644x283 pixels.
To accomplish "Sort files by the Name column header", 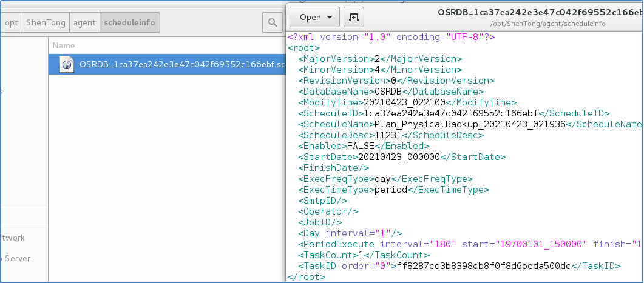I will [x=64, y=45].
